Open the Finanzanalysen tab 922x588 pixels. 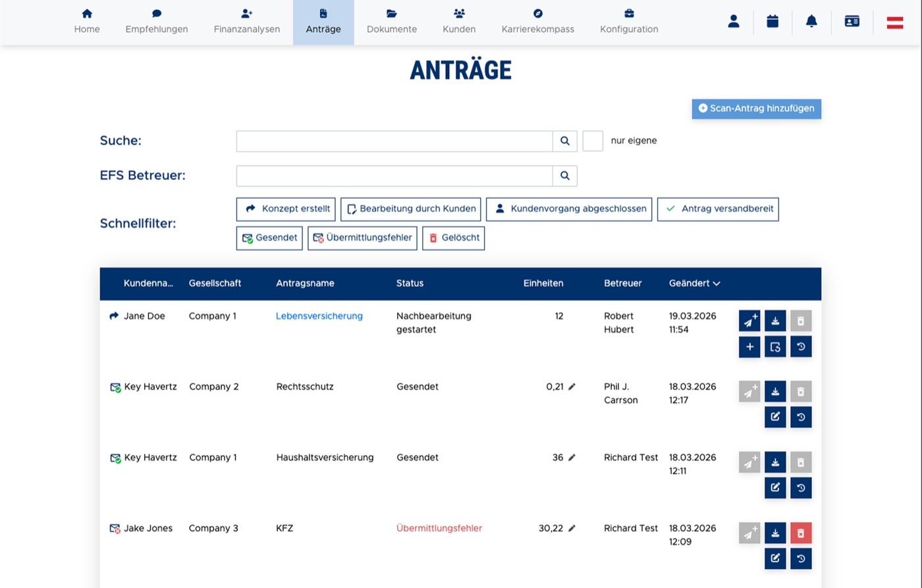[x=247, y=22]
